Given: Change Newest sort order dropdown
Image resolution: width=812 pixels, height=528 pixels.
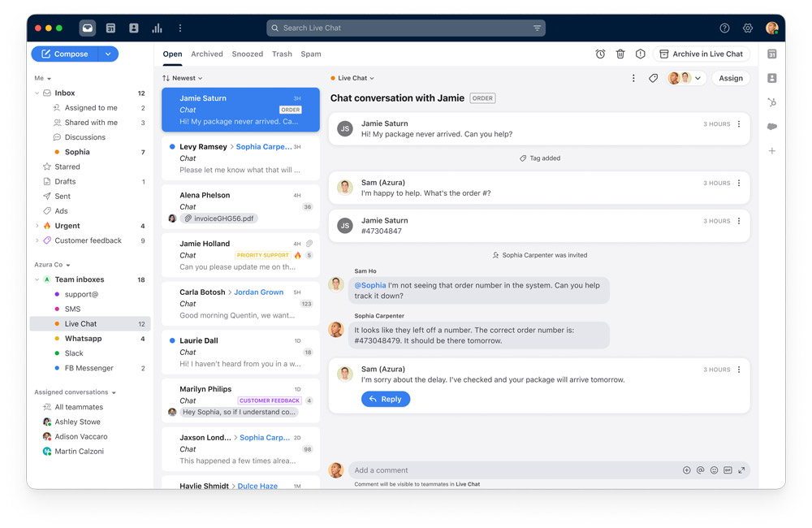Looking at the screenshot, I should pyautogui.click(x=182, y=78).
